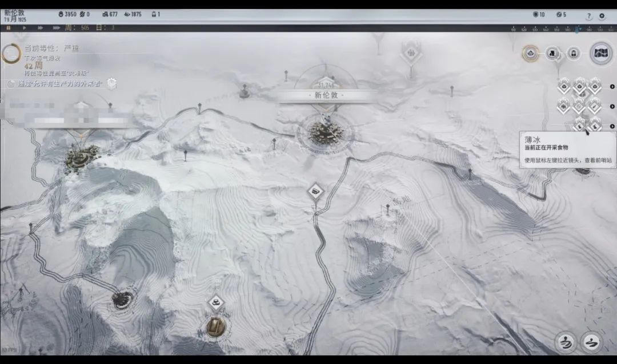617x364 pixels.
Task: Open the settings gear icon
Action: (x=602, y=16)
